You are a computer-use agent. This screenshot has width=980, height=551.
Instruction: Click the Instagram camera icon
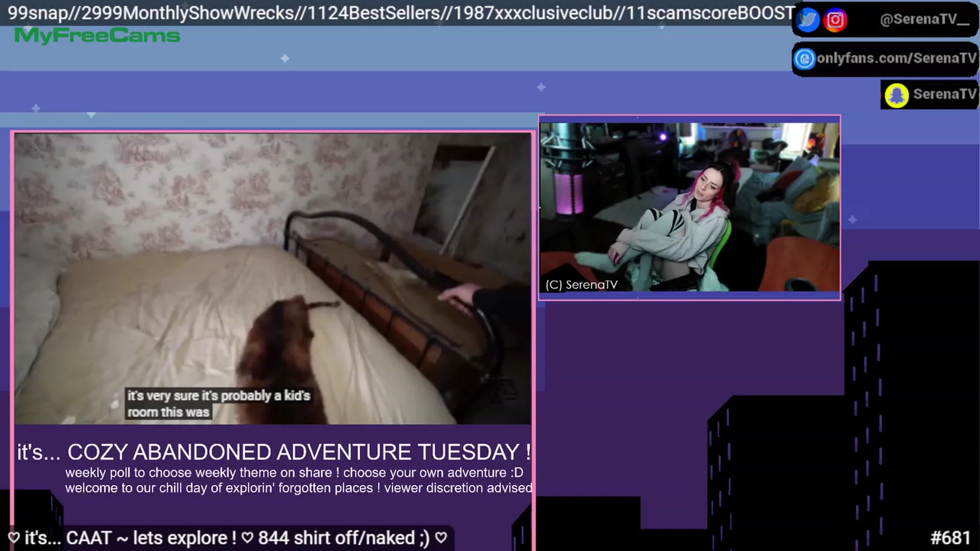[835, 20]
